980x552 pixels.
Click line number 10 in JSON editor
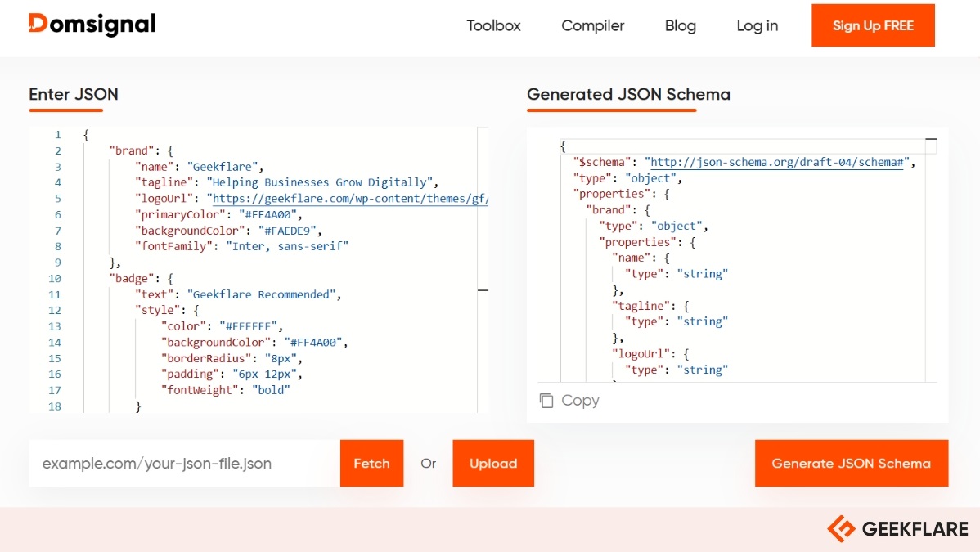coord(54,278)
